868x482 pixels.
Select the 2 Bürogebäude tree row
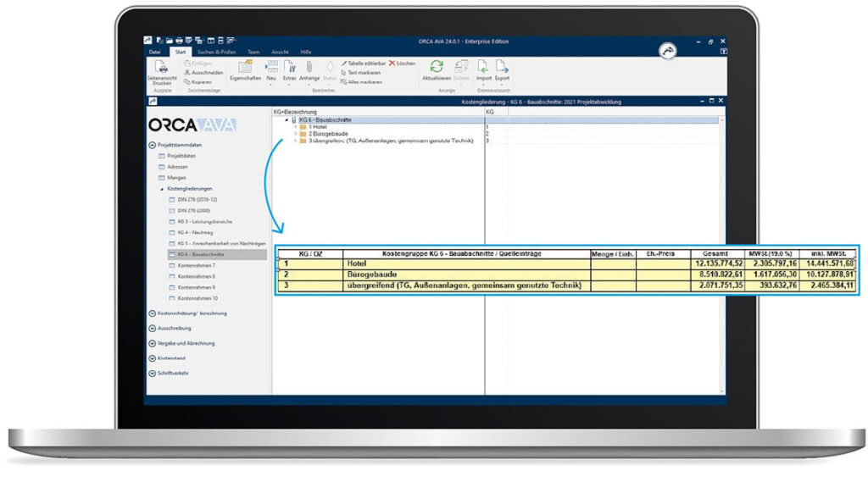328,134
